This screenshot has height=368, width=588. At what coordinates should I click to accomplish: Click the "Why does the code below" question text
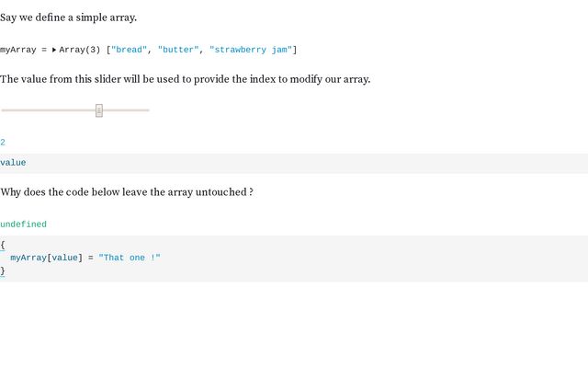pyautogui.click(x=127, y=192)
